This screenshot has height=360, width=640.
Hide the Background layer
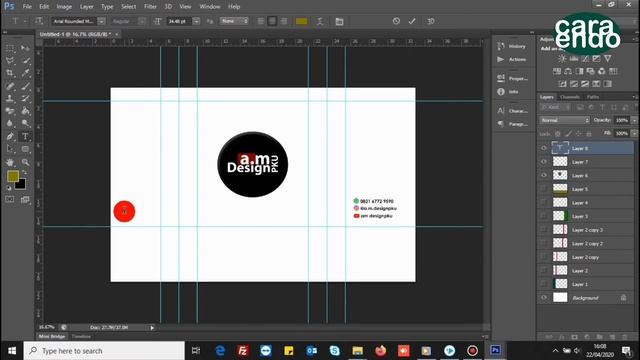[x=544, y=298]
